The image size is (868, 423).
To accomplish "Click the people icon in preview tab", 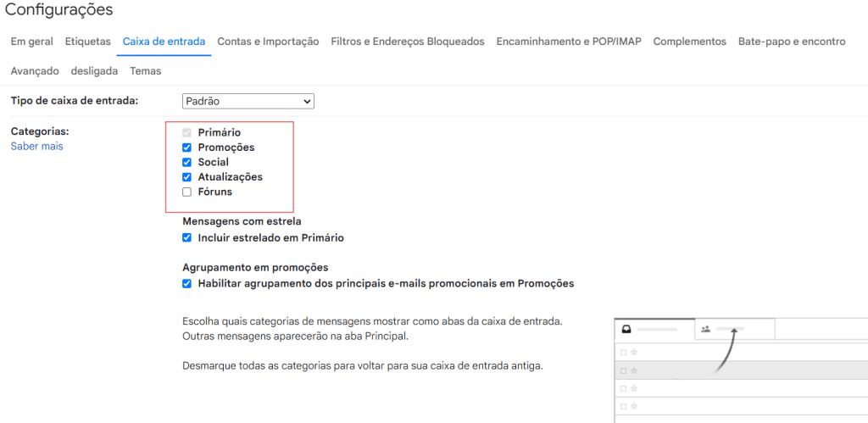I will click(x=705, y=329).
